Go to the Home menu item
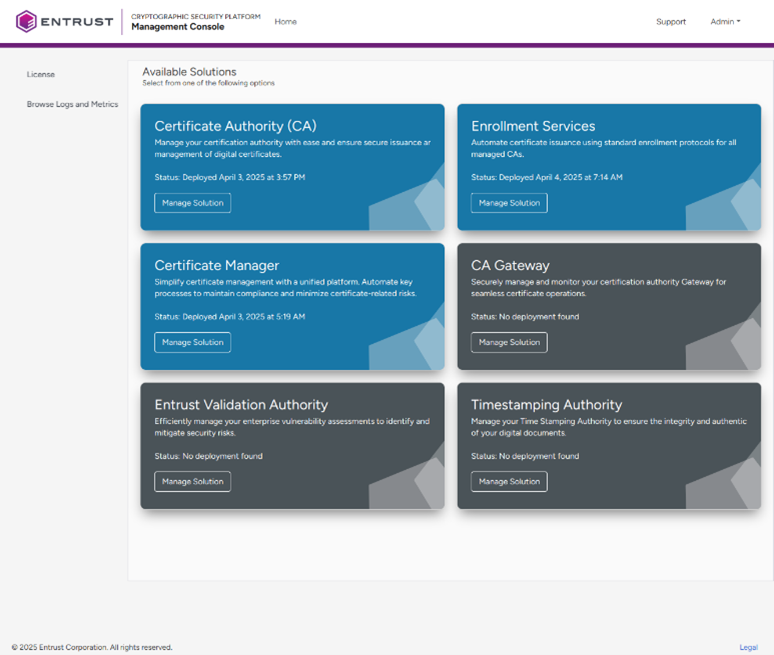Screen dimensions: 774x655 pos(285,22)
